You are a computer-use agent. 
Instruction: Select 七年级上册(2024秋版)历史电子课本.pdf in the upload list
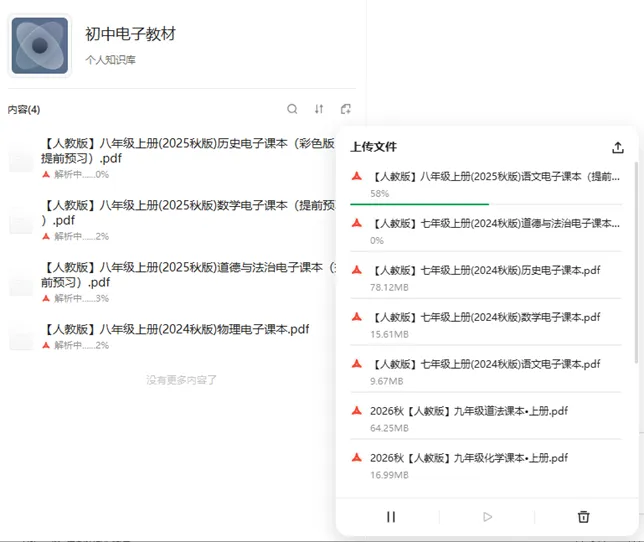point(486,278)
